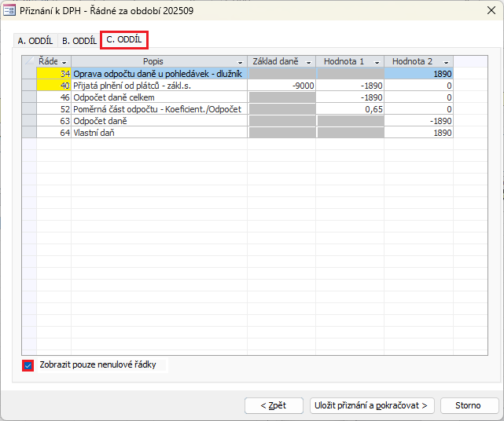
Task: Open the Popis column filter dropdown
Action: 240,62
